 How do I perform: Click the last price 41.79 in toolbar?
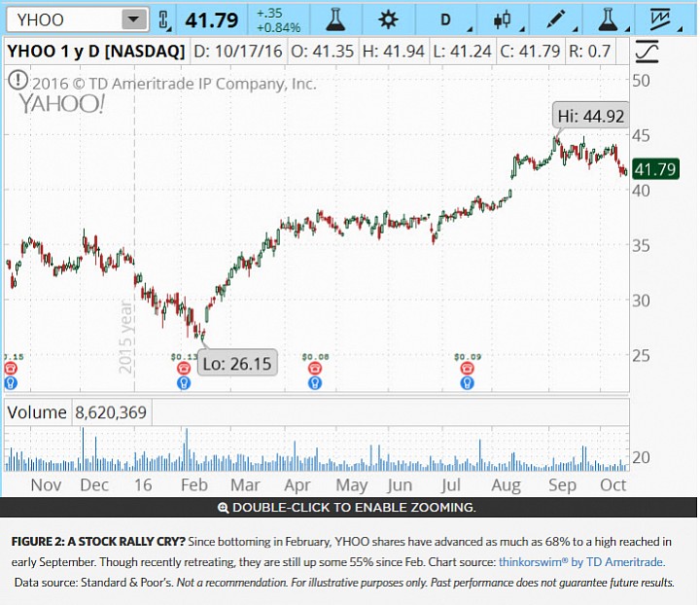point(212,20)
